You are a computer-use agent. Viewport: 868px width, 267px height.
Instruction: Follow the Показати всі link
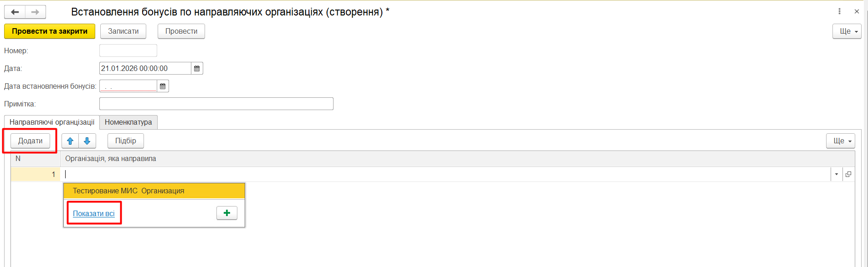pos(94,213)
